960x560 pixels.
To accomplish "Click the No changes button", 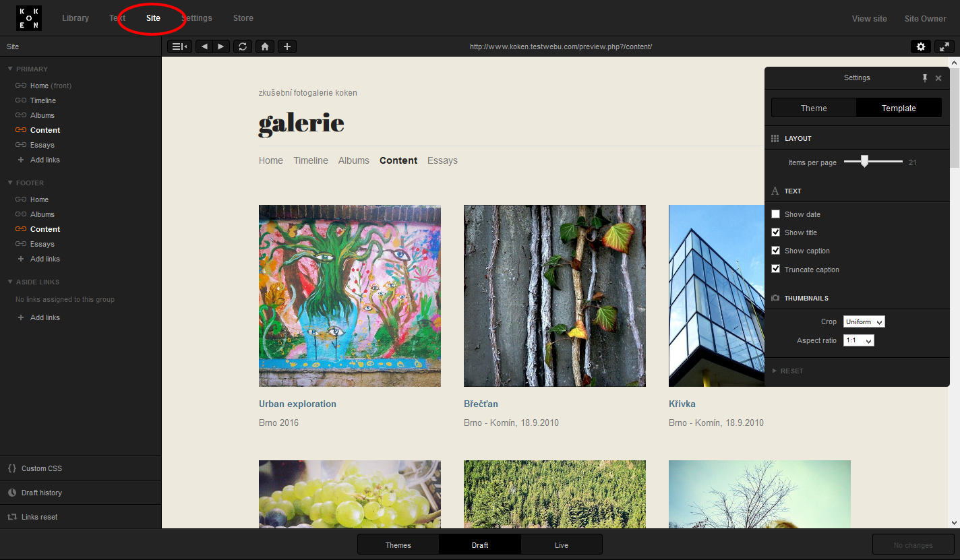I will (913, 545).
